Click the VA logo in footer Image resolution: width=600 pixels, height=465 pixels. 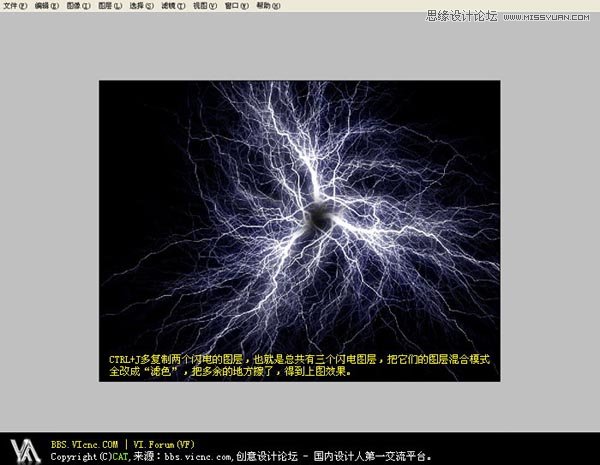click(25, 451)
